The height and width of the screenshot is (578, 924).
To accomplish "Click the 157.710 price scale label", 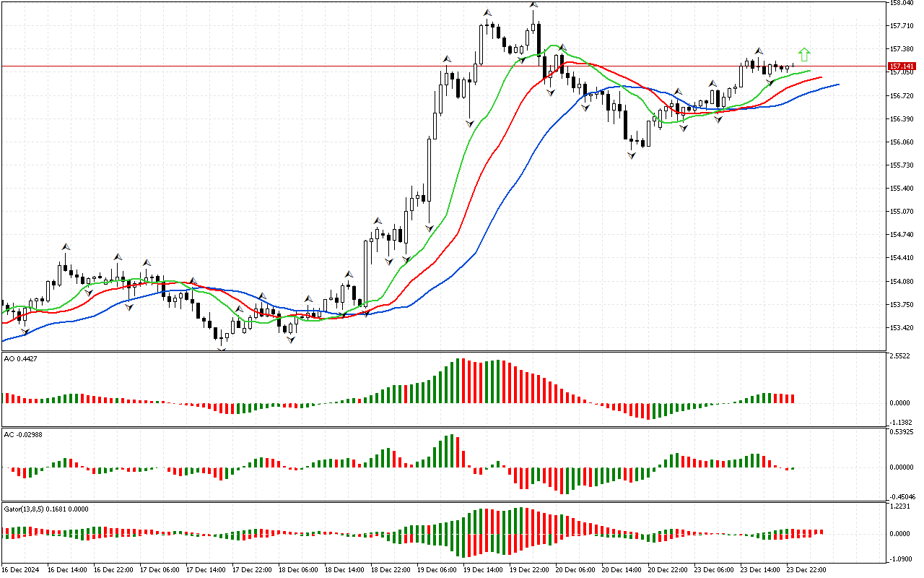I will [902, 26].
